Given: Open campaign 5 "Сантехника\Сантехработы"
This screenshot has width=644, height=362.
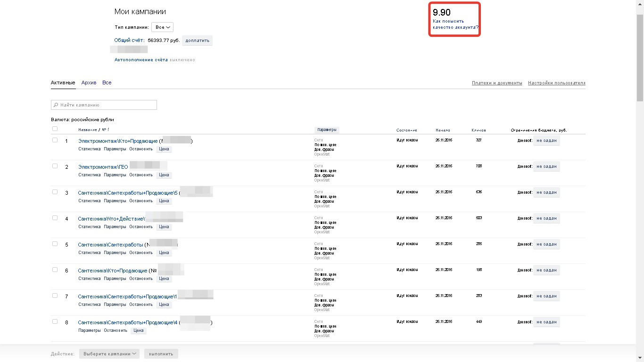Looking at the screenshot, I should pyautogui.click(x=110, y=245).
